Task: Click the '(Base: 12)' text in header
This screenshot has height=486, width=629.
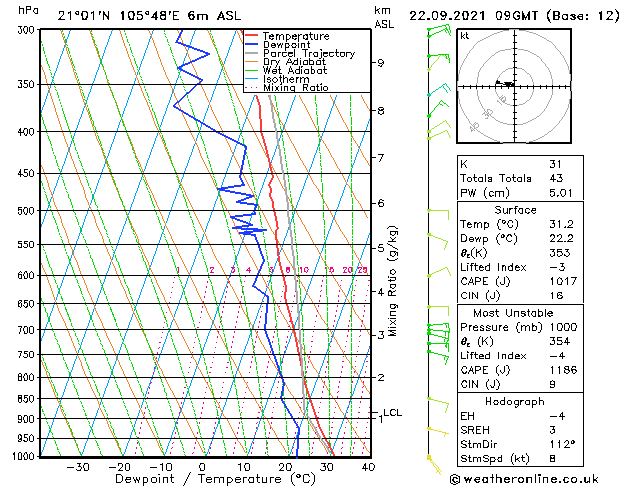Action: click(x=583, y=16)
